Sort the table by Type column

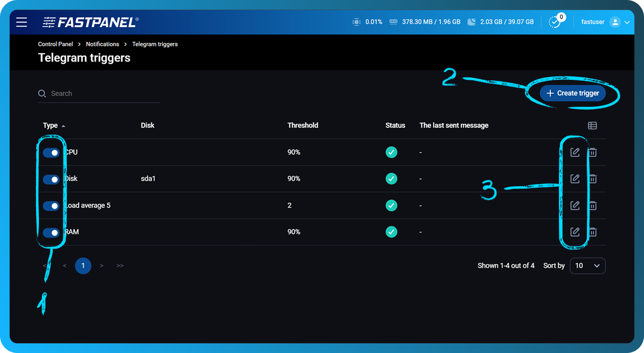[x=50, y=126]
